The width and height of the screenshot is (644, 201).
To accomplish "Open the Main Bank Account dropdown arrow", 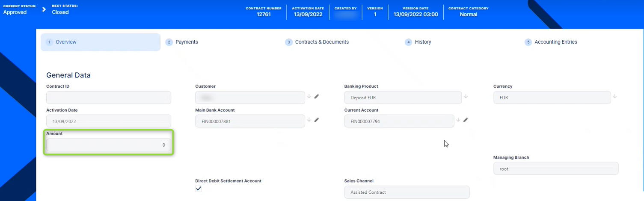I will coord(309,120).
